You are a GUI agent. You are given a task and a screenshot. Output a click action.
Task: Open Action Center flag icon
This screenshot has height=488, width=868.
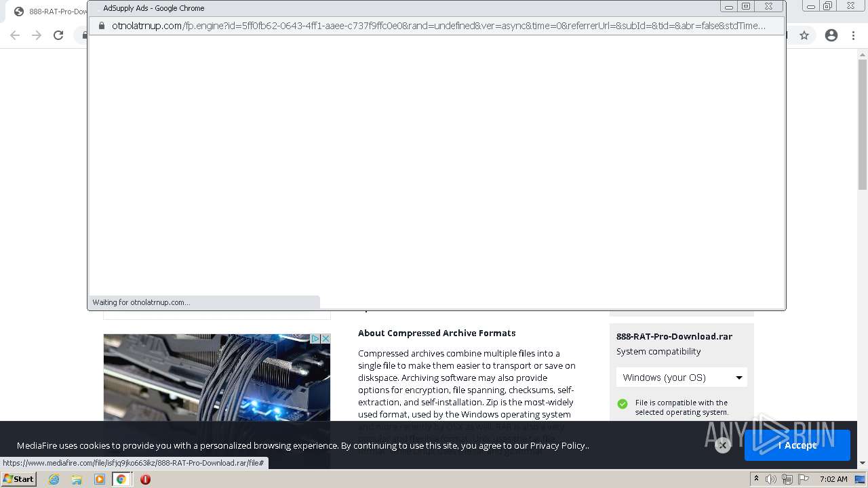pyautogui.click(x=803, y=479)
